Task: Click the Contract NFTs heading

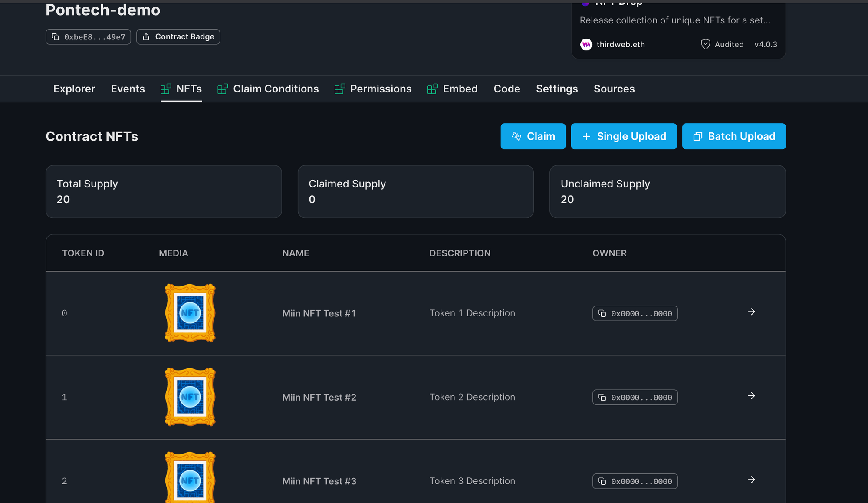Action: [x=92, y=136]
